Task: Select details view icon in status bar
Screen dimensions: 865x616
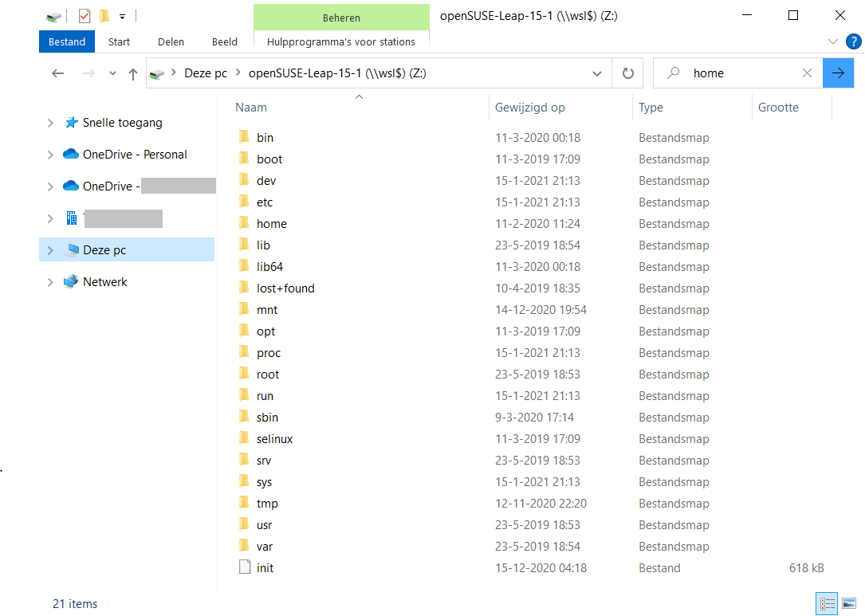Action: click(827, 603)
